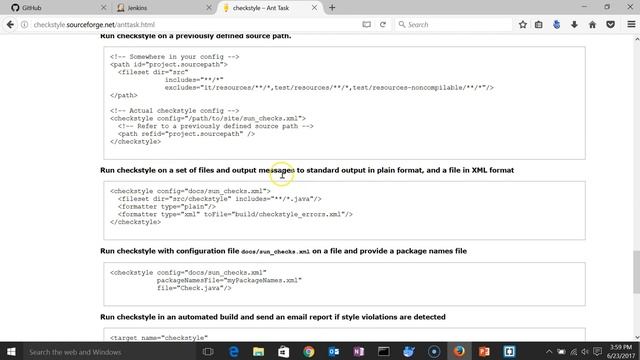The height and width of the screenshot is (360, 640).
Task: Close the checkstyle Ant Task tab
Action: coord(314,8)
